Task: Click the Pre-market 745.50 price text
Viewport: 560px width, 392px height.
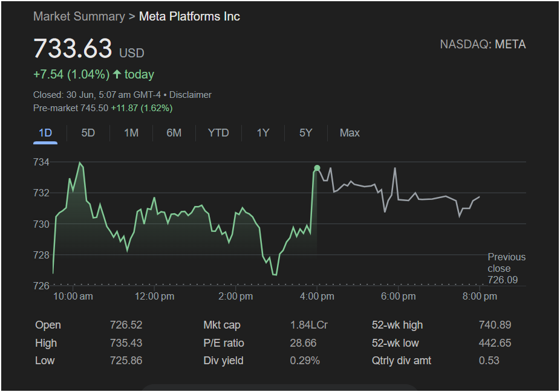Action: tap(71, 108)
